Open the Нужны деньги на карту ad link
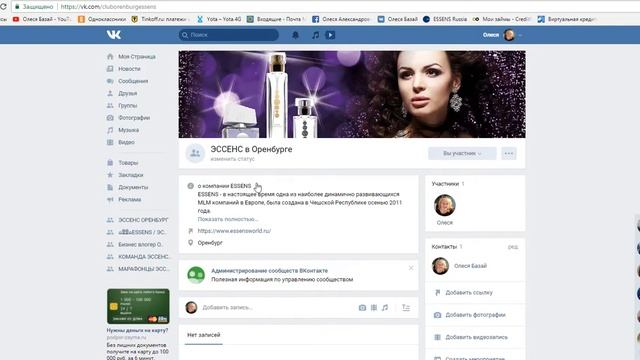The width and height of the screenshot is (640, 360). [137, 331]
